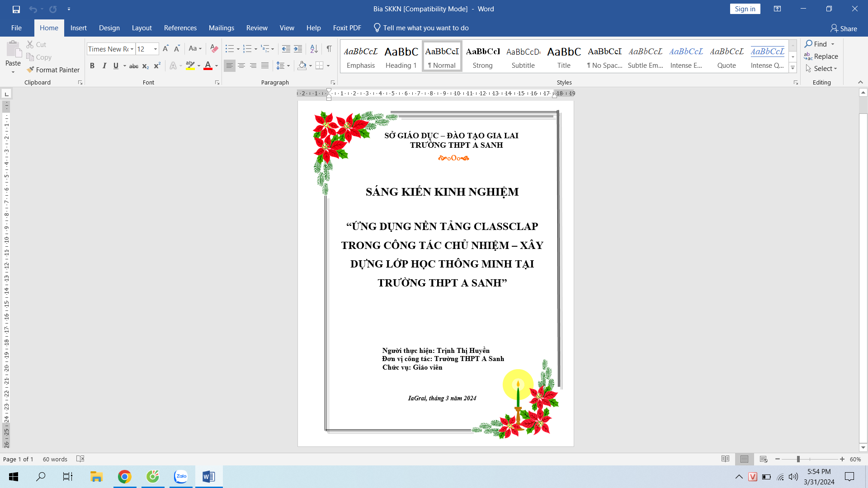Click the Sign in button
Image resolution: width=868 pixels, height=488 pixels.
[x=745, y=9]
